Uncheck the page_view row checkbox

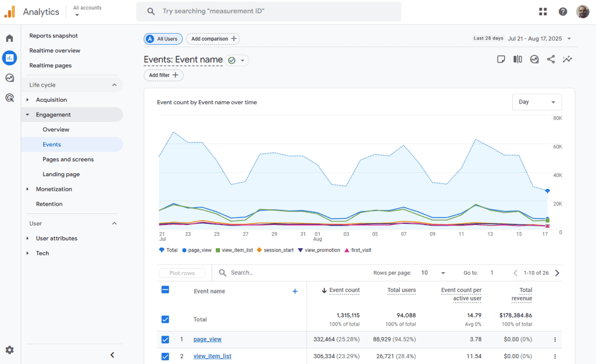pos(165,340)
